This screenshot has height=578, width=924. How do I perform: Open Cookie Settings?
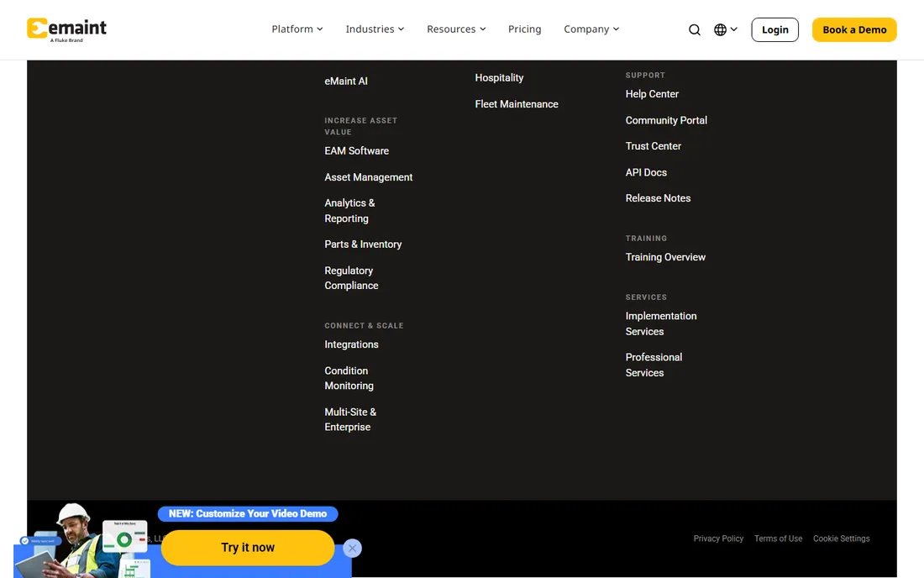click(841, 539)
